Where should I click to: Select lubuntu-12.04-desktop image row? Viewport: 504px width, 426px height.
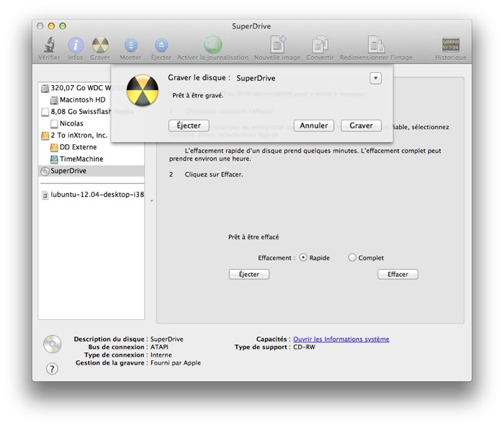click(x=91, y=195)
